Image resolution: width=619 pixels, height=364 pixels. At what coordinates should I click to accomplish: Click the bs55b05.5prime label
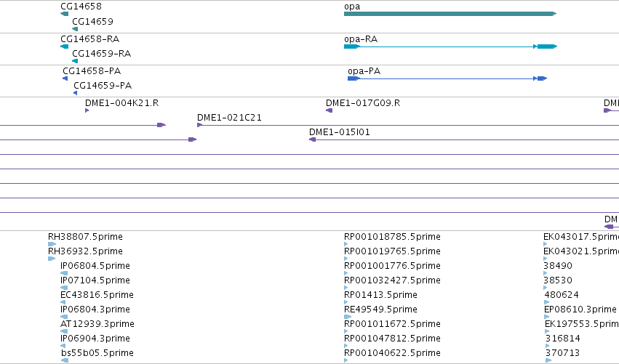pos(97,353)
